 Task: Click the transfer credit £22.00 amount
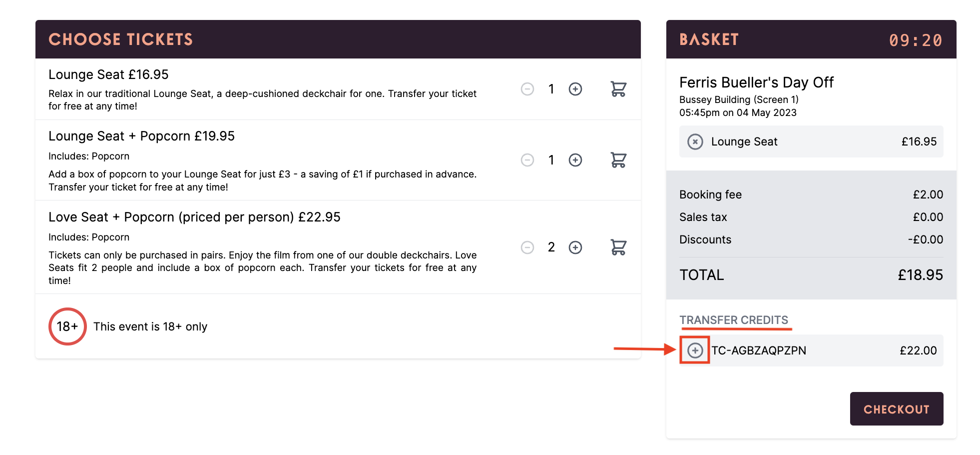coord(918,350)
